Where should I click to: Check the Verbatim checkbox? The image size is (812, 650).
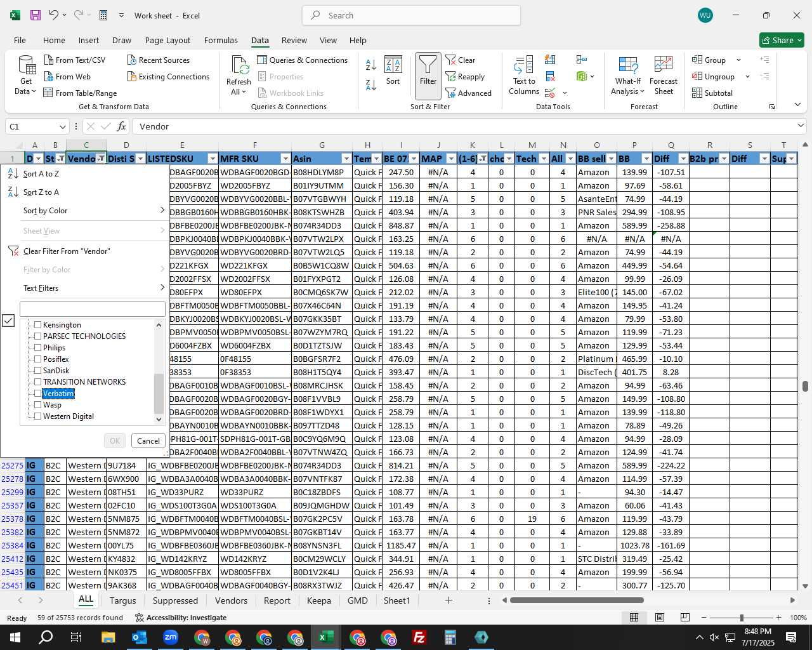37,394
